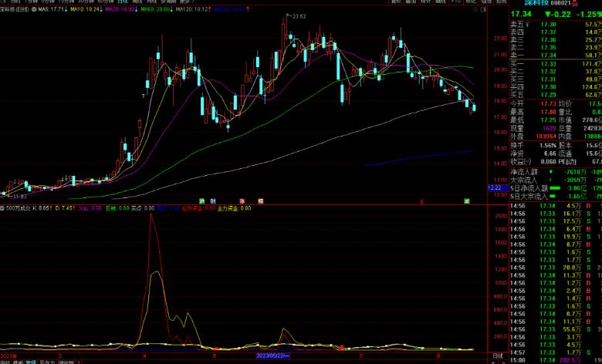Viewport: 602px width, 364px height.
Task: Click the orange event marker near month 5
Action: 261,201
